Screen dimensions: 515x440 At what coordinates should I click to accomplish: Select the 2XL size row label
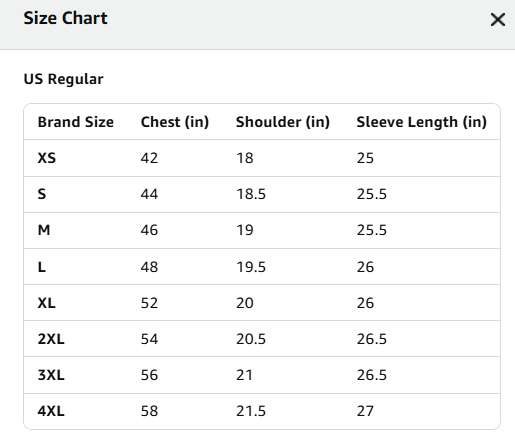(51, 339)
